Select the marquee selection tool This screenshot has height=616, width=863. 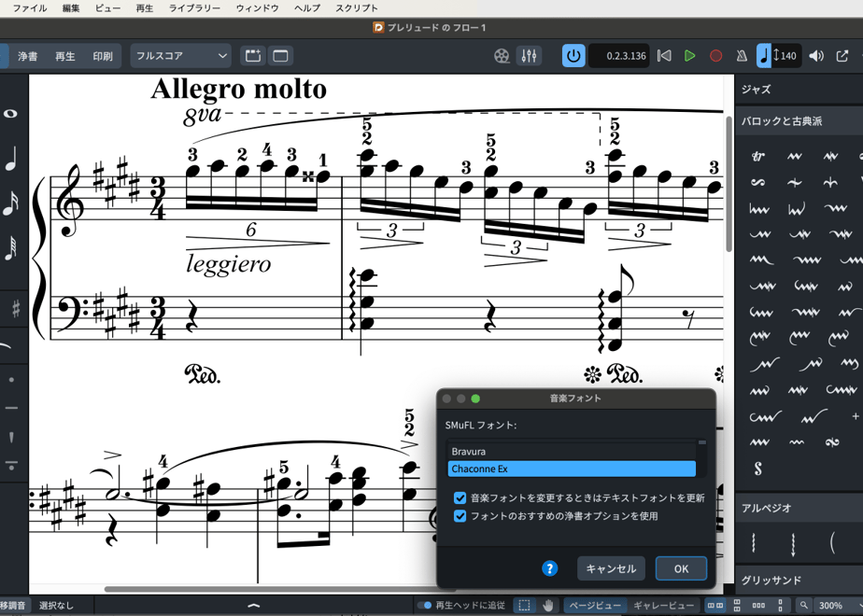click(x=525, y=606)
